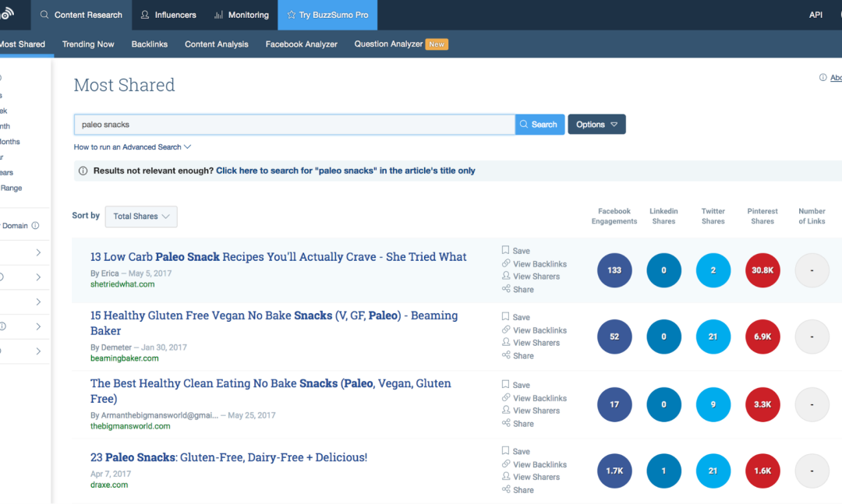View Sharers of the draxe.com article
This screenshot has width=842, height=504.
pyautogui.click(x=536, y=477)
